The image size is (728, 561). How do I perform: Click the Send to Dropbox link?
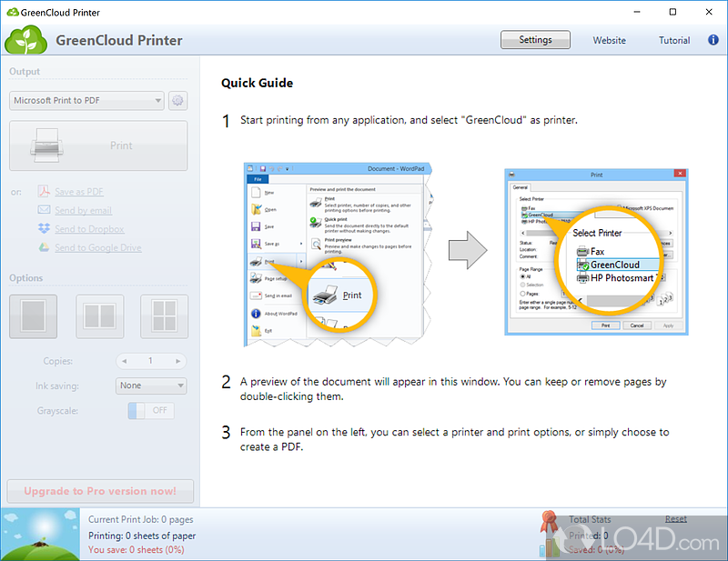[89, 229]
